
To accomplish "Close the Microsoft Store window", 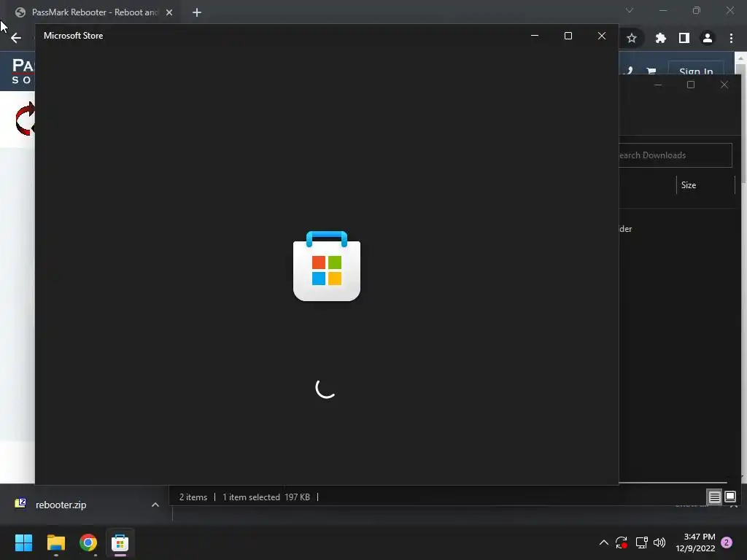I will point(602,36).
